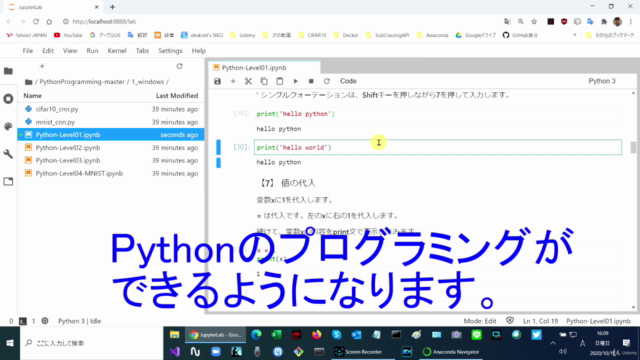Open the SubClassingAPI bookmarks folder
The width and height of the screenshot is (640, 360).
tap(387, 35)
